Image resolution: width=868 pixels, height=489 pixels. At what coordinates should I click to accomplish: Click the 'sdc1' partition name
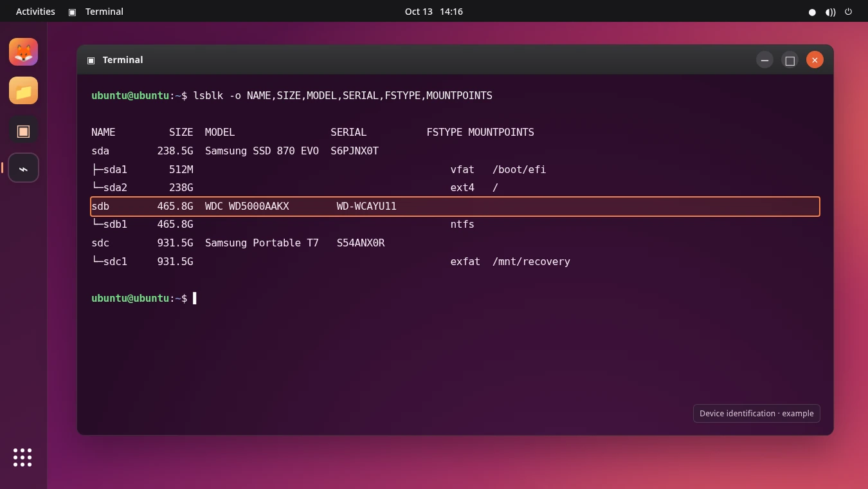coord(115,261)
